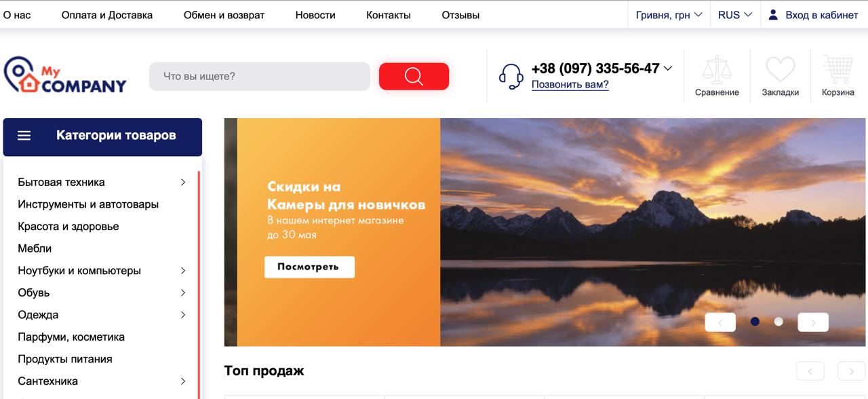The width and height of the screenshot is (868, 399).
Task: Open the Сравнение scales icon
Action: [717, 71]
